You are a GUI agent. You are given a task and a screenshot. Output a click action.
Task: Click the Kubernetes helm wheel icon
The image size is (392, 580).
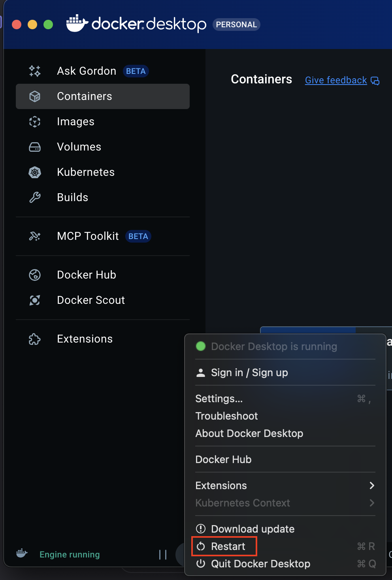tap(35, 172)
